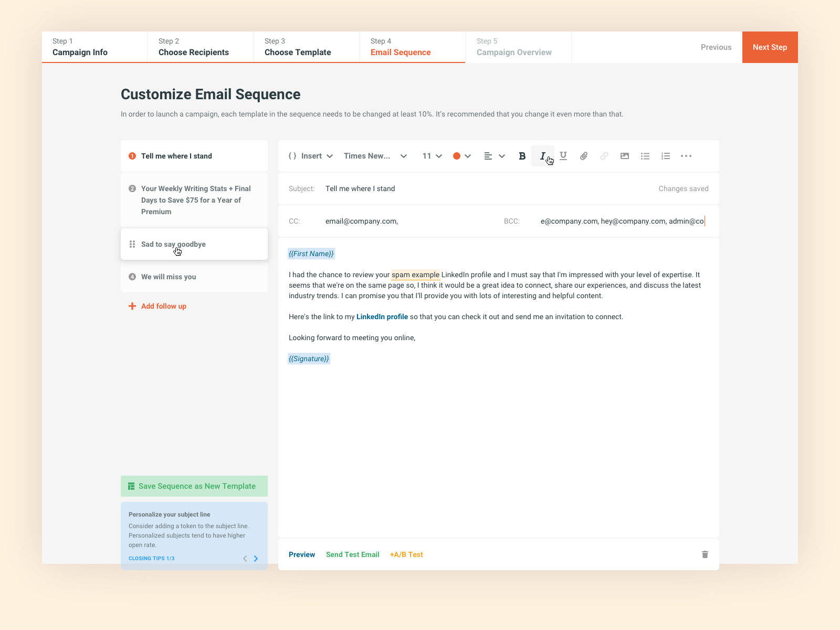Toggle bold formatting in the toolbar
The image size is (840, 630).
click(522, 156)
